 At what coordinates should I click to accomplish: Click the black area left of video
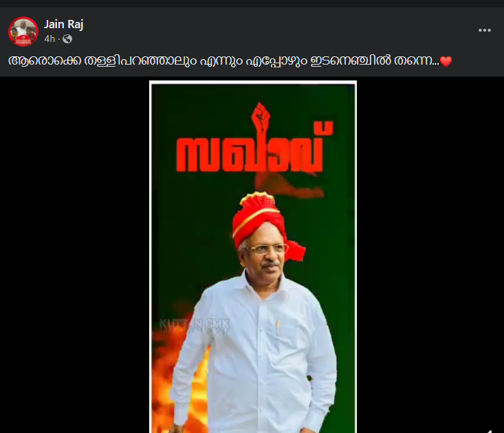click(x=74, y=254)
